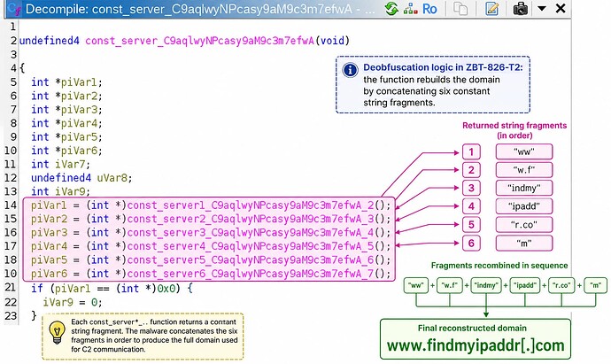This screenshot has width=611, height=364.
Task: Click the if keyword on line 21
Action: [37, 289]
